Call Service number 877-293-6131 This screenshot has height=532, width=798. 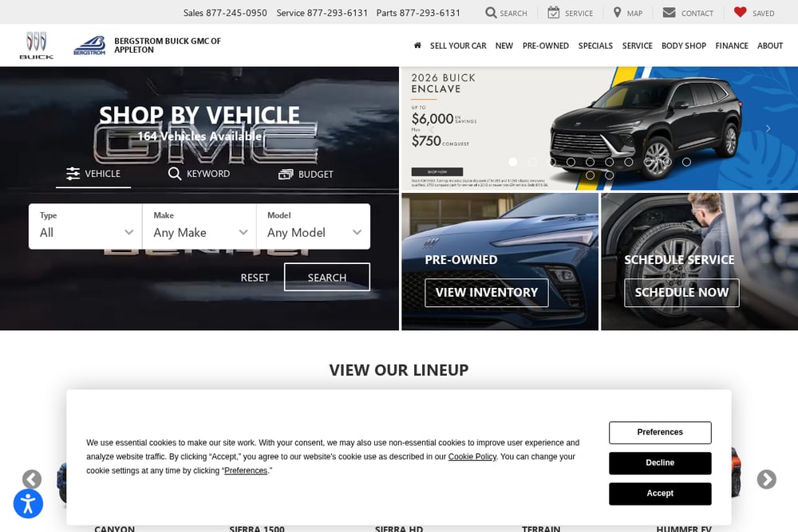[x=337, y=13]
